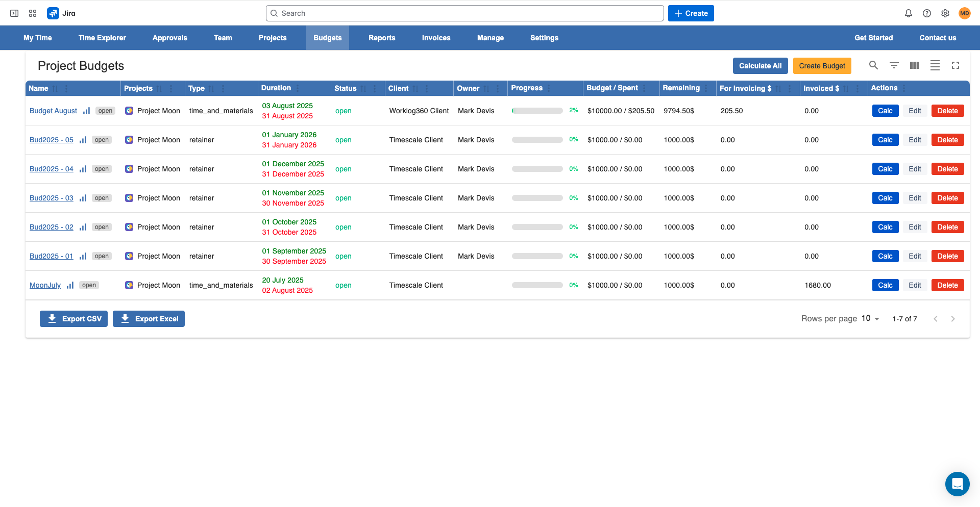The width and height of the screenshot is (980, 507).
Task: Open the Jira settings gear
Action: (945, 13)
